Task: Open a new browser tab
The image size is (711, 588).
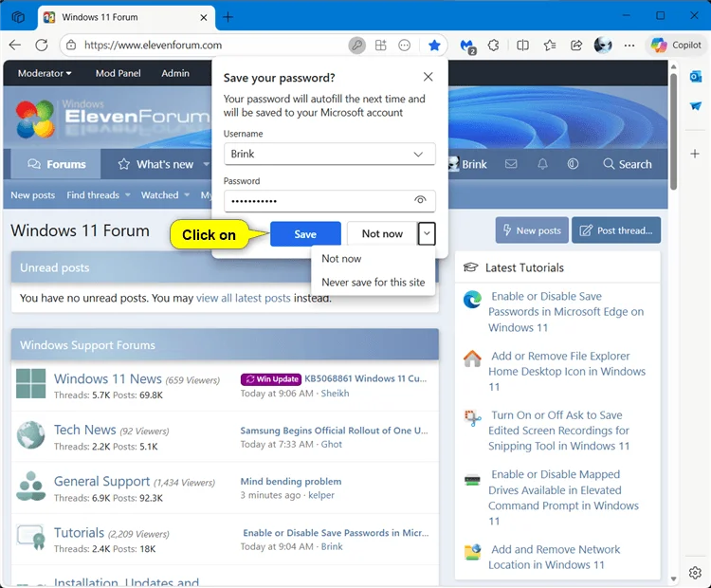Action: 228,17
